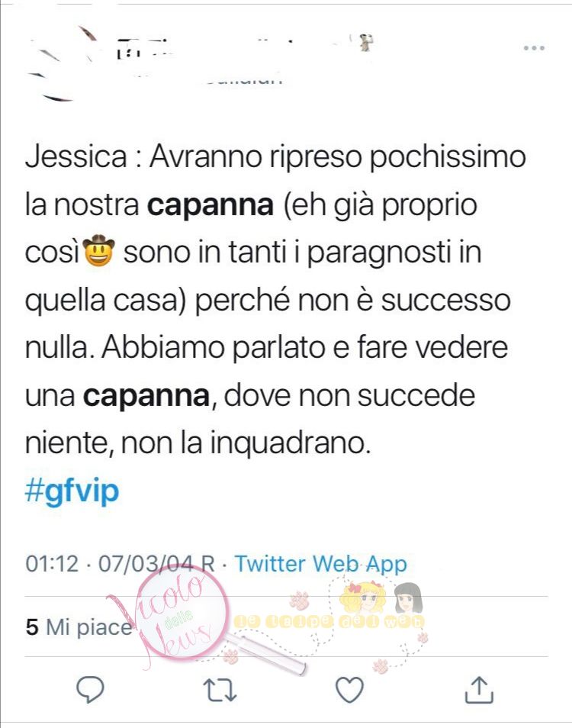Screen dimensions: 572x728
Task: Click the cowboy hat smiley emoji
Action: coord(98,251)
